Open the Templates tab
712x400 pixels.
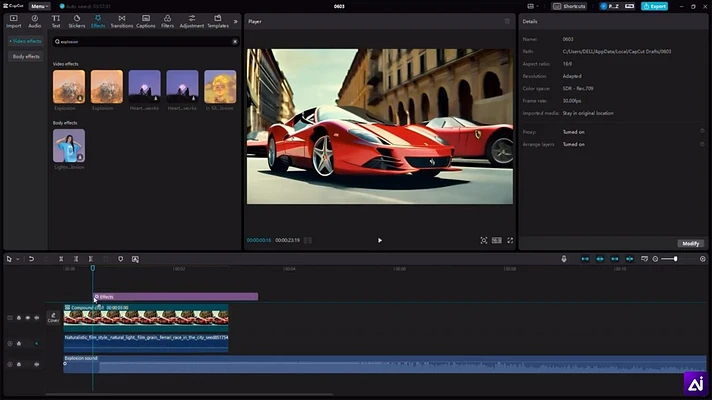point(218,21)
